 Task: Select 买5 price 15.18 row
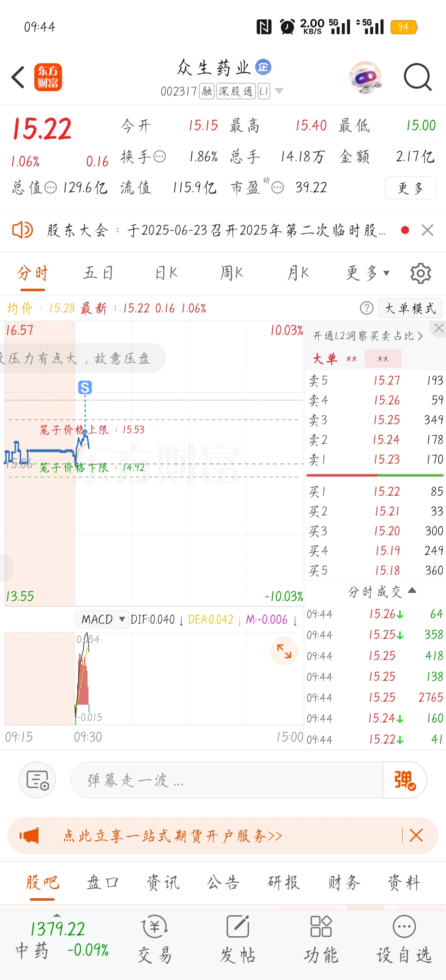375,570
